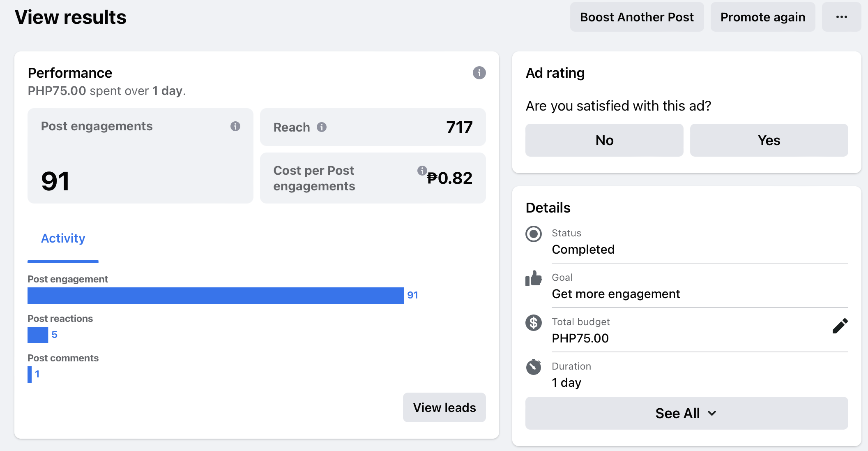Click the pencil icon to edit Total budget
Screen dimensions: 868x451
click(x=840, y=326)
